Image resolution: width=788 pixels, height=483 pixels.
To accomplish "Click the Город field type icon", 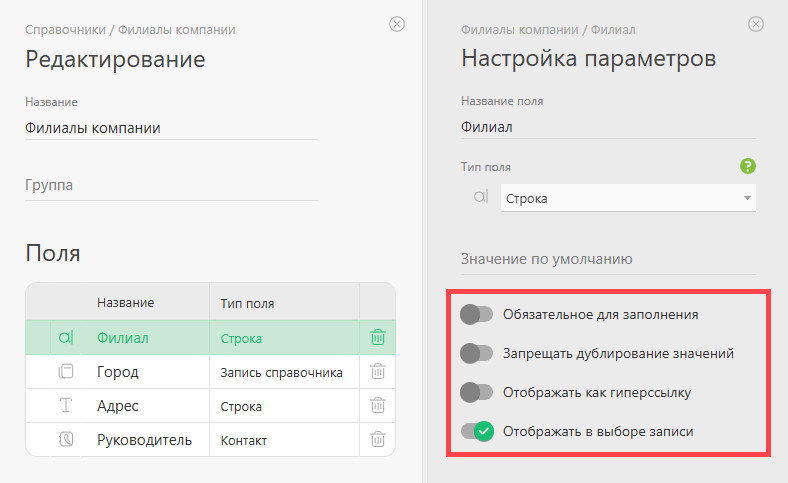I will [66, 372].
